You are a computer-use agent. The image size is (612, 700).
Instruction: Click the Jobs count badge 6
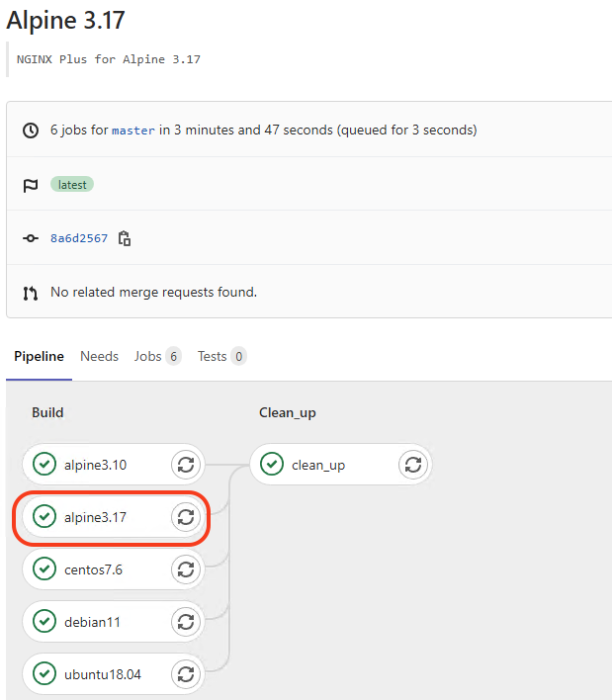173,356
